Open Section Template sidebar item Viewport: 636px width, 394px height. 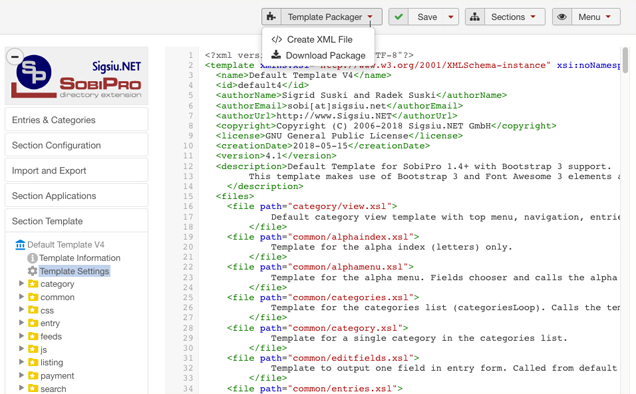[x=76, y=221]
